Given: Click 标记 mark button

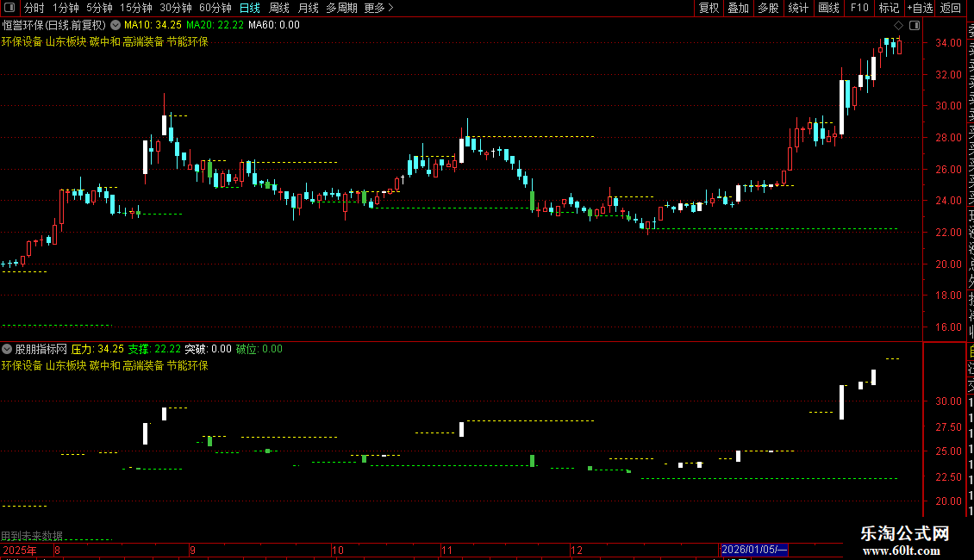Looking at the screenshot, I should tap(889, 8).
